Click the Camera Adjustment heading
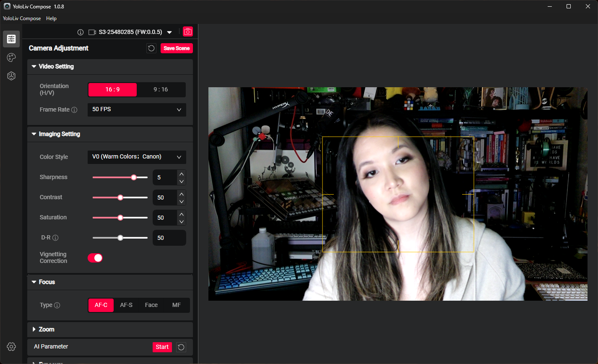The image size is (598, 364). [x=59, y=48]
